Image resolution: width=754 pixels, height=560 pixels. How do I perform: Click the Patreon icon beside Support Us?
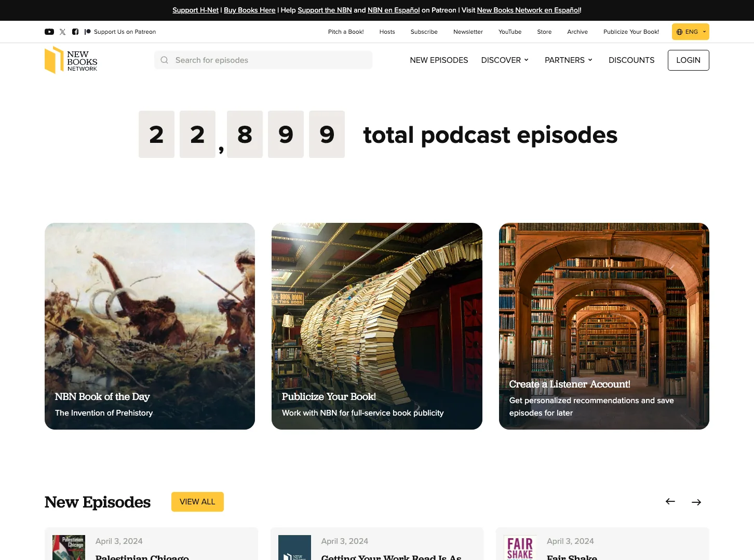pyautogui.click(x=88, y=32)
